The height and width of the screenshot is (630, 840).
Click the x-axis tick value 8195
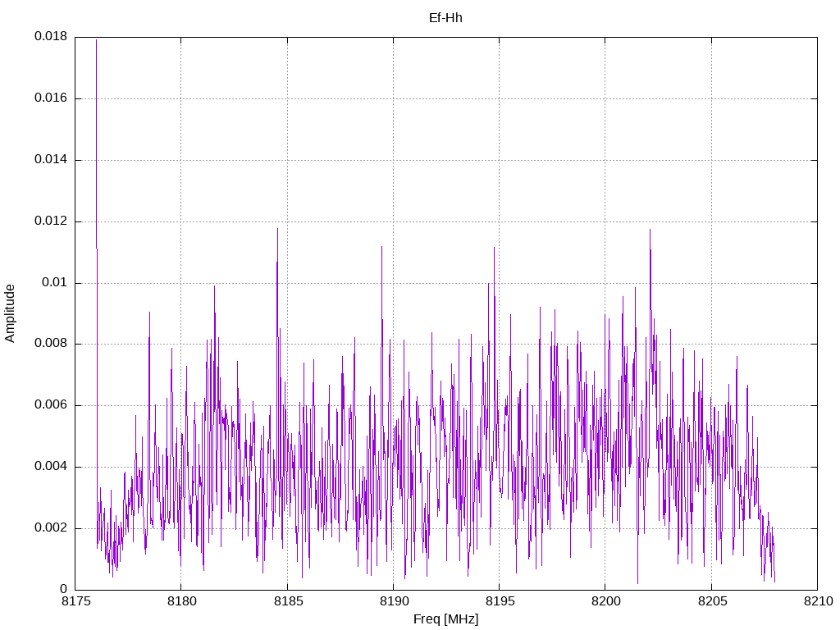tap(500, 601)
